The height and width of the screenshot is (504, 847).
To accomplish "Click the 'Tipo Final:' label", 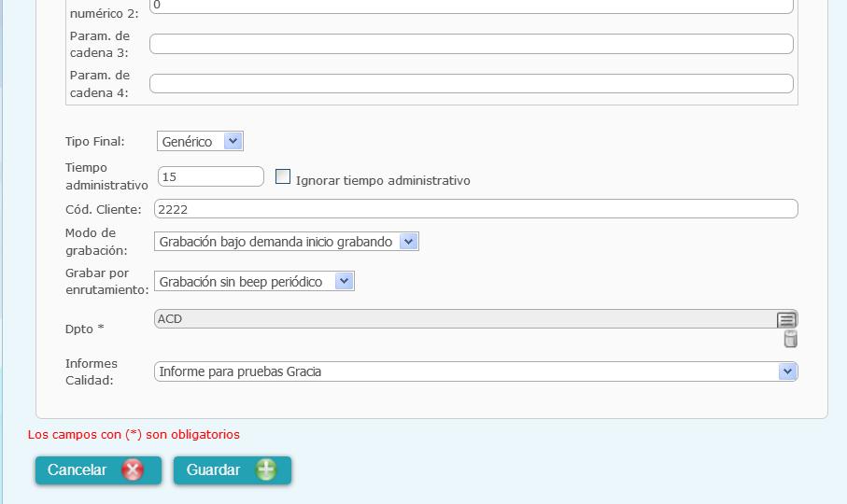I will point(95,141).
